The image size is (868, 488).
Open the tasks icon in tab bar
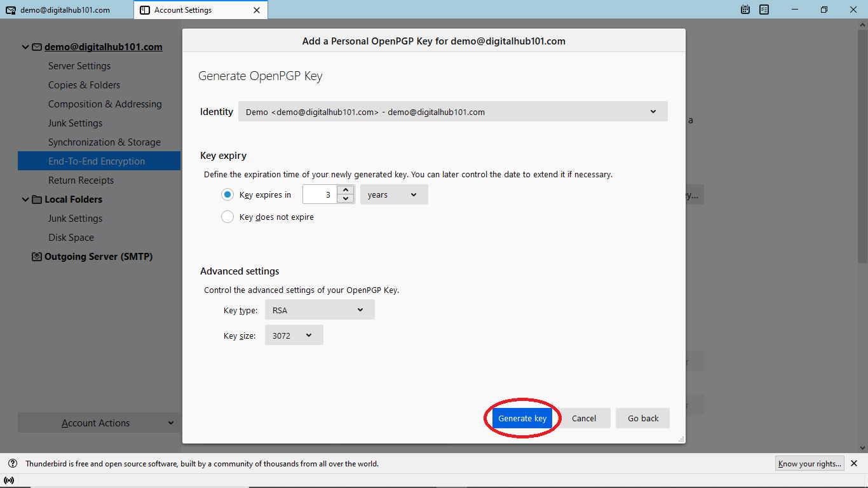(x=764, y=10)
